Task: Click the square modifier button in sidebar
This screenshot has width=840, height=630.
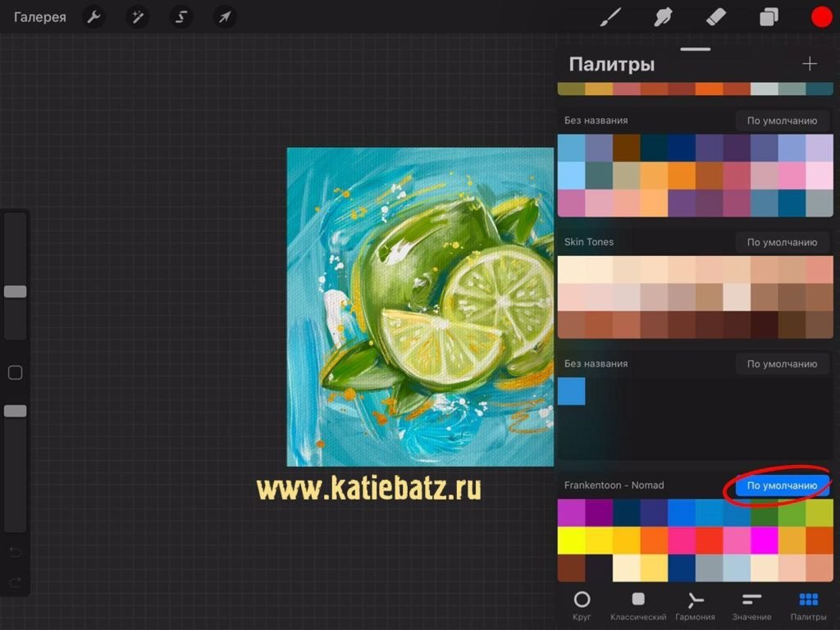Action: click(x=15, y=373)
